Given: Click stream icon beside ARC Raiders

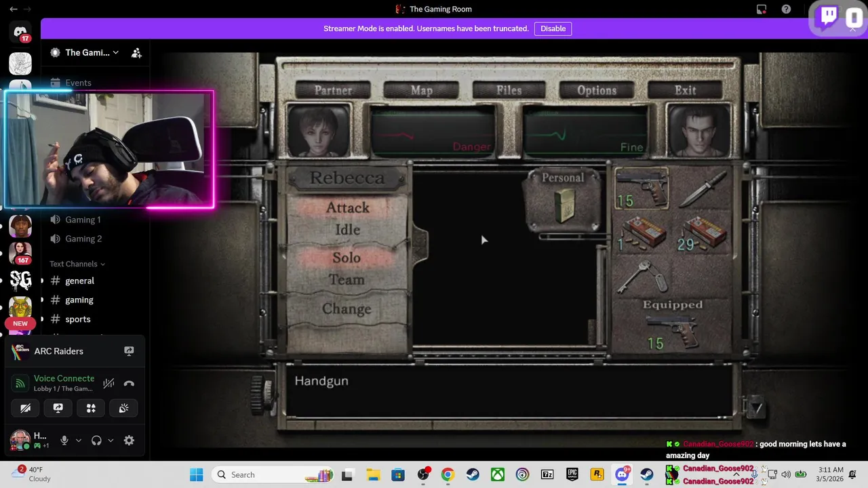Looking at the screenshot, I should [129, 351].
